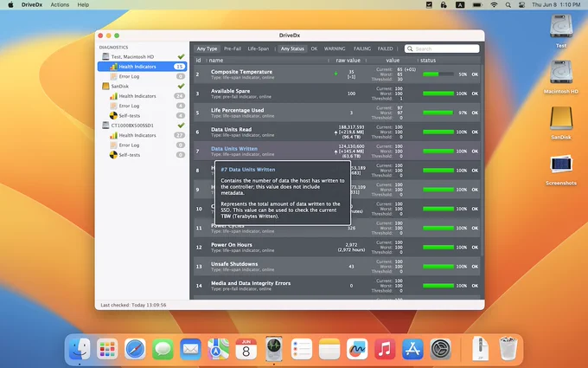Viewport: 588px width, 368px height.
Task: Click the Health Indicators count badge 15
Action: point(179,67)
